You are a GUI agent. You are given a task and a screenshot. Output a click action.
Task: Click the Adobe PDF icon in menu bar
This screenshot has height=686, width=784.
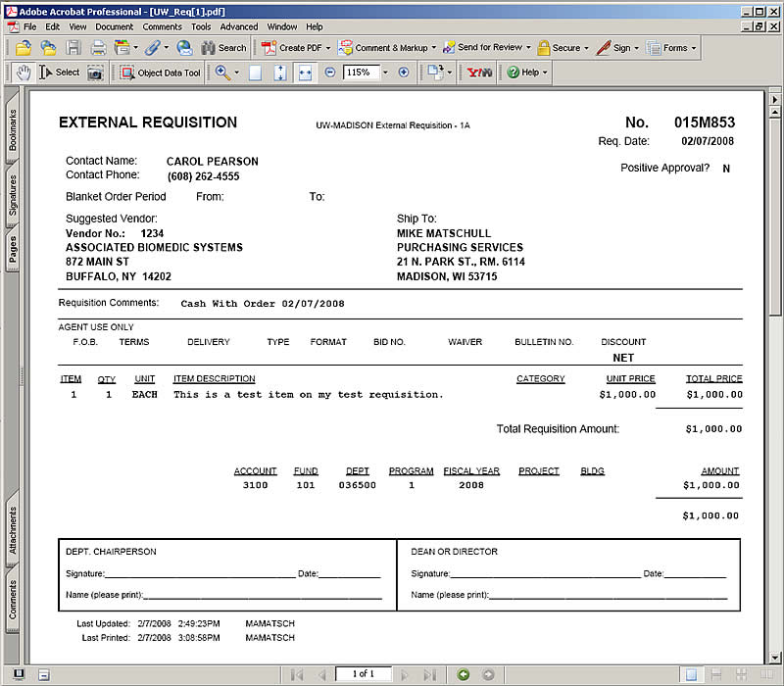(x=13, y=27)
